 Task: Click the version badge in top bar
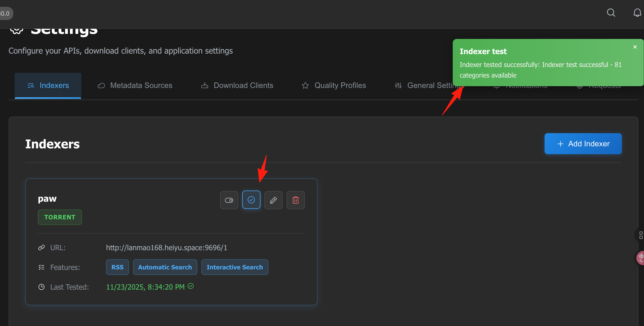[x=5, y=13]
